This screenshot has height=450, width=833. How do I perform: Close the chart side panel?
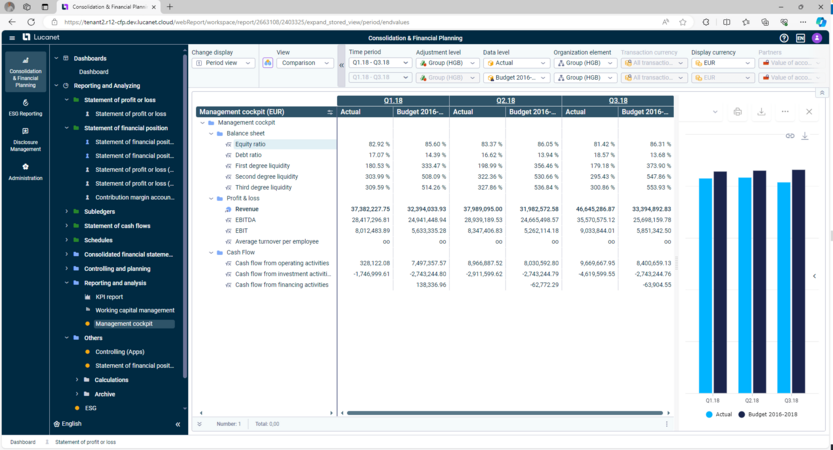[x=809, y=112]
